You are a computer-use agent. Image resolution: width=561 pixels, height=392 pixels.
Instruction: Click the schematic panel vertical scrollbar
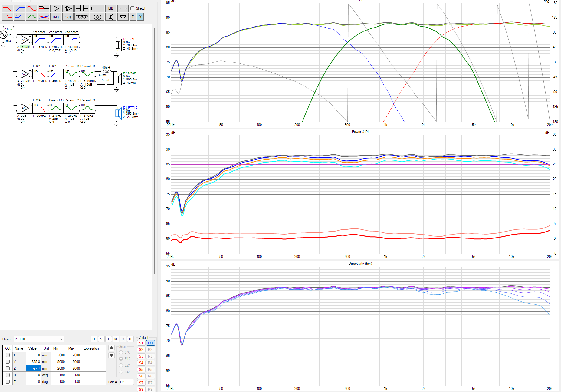tap(155, 151)
